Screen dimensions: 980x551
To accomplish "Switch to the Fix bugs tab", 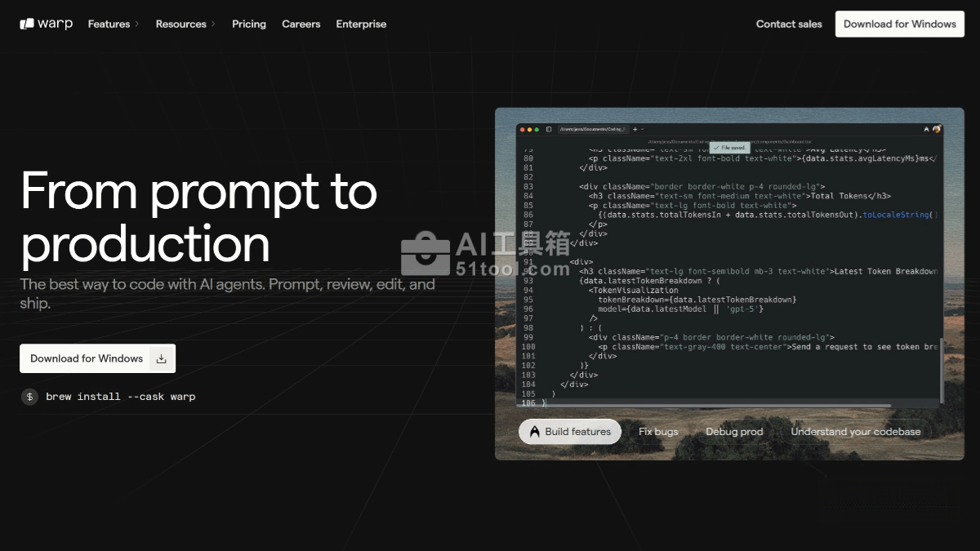I will (658, 432).
